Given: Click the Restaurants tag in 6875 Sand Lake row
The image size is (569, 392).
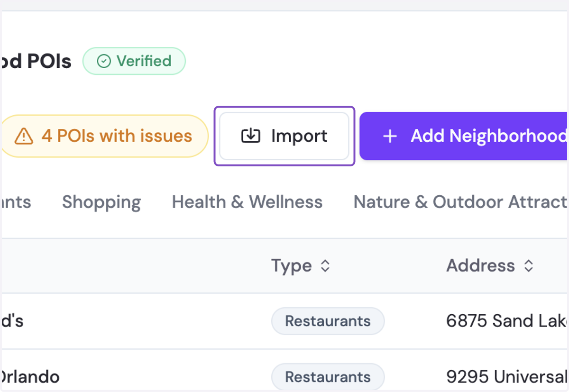Looking at the screenshot, I should click(328, 321).
